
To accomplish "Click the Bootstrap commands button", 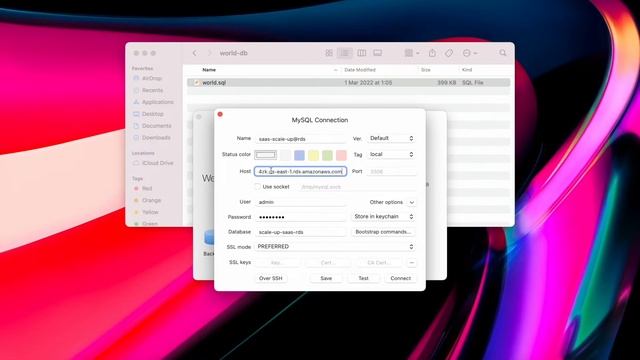I will [383, 232].
